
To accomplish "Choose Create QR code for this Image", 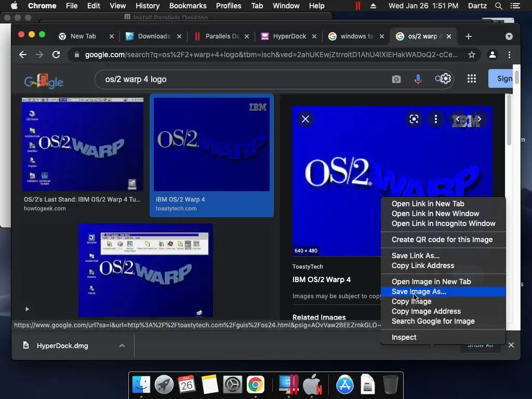I will click(443, 240).
